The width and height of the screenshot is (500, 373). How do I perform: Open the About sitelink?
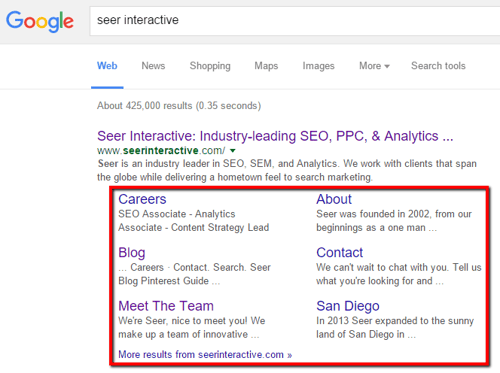[x=334, y=199]
